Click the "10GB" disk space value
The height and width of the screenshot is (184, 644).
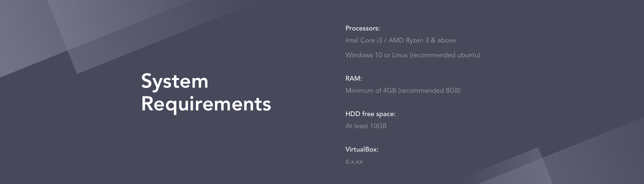pos(378,126)
